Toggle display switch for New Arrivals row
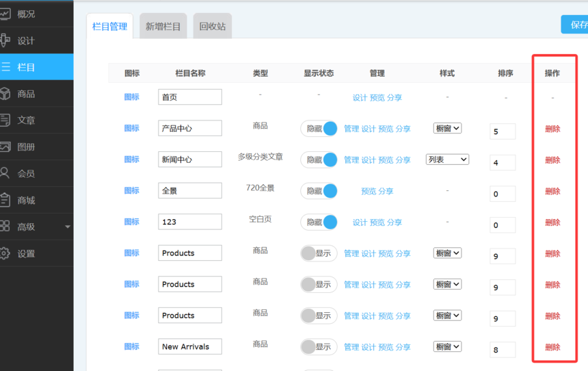 [x=319, y=347]
